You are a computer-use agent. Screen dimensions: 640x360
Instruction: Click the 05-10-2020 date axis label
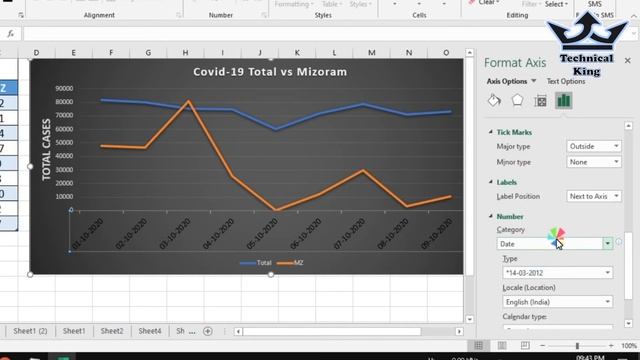262,233
